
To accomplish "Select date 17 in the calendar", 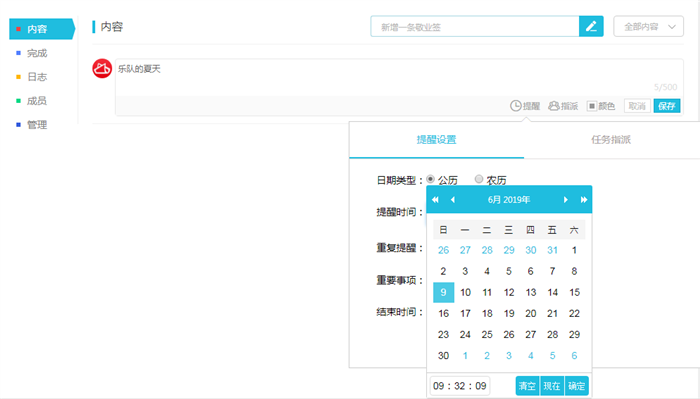I will click(465, 313).
